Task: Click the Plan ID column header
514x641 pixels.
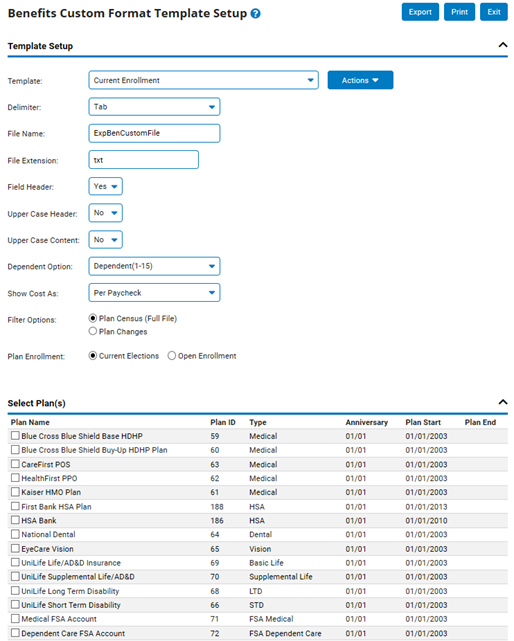Action: 223,422
